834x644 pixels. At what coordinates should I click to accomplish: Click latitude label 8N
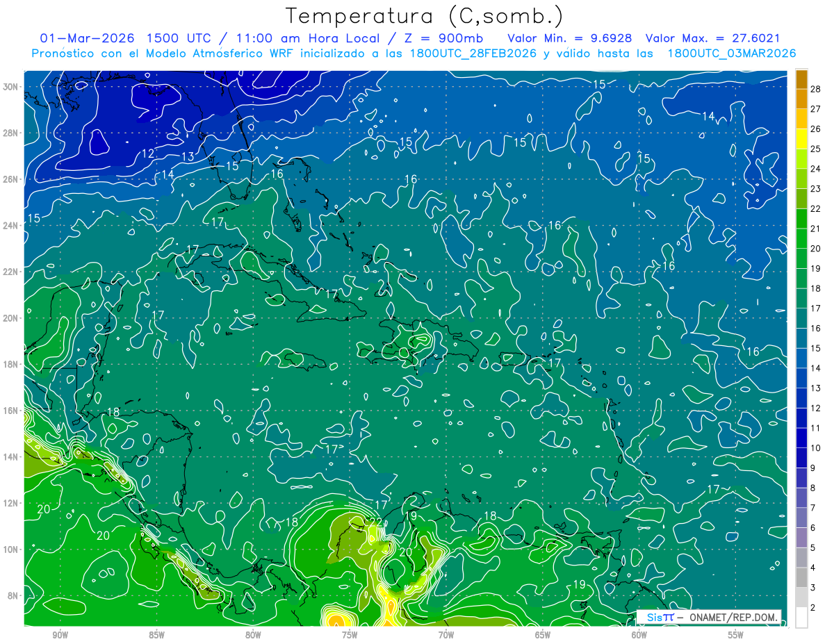(x=14, y=596)
